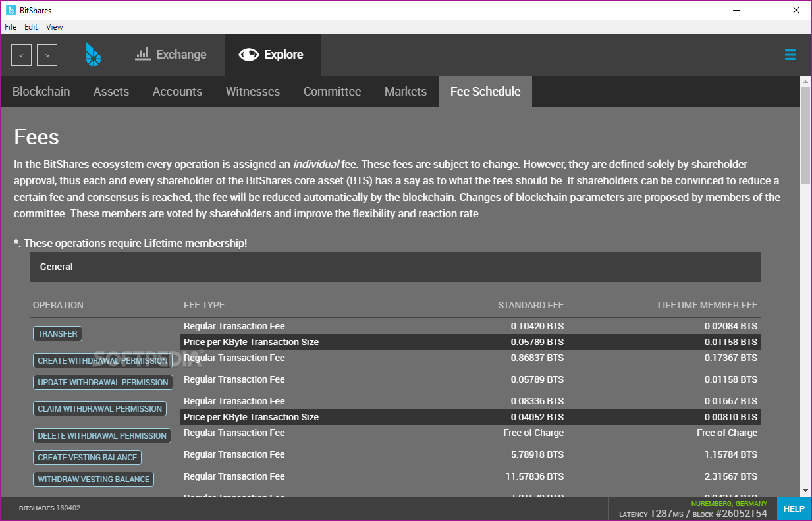Viewport: 812px width, 521px height.
Task: Click the CLAIM WITHDRAWAL PERMISSION label
Action: [x=99, y=409]
